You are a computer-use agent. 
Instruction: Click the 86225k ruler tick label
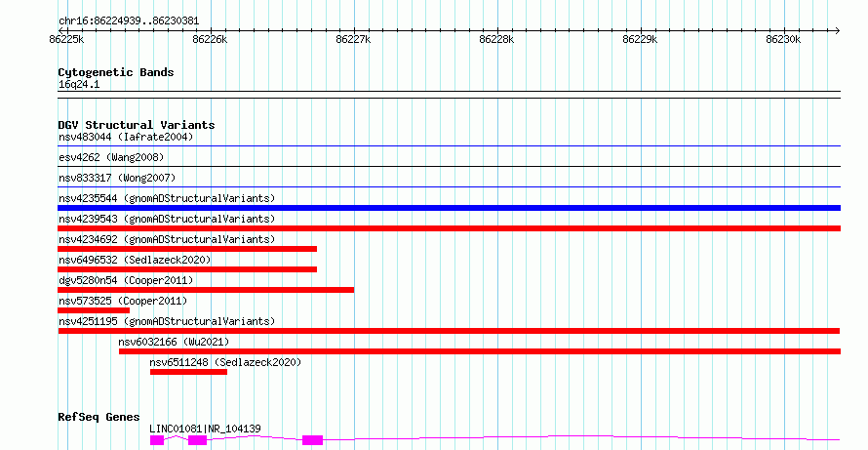tap(67, 39)
